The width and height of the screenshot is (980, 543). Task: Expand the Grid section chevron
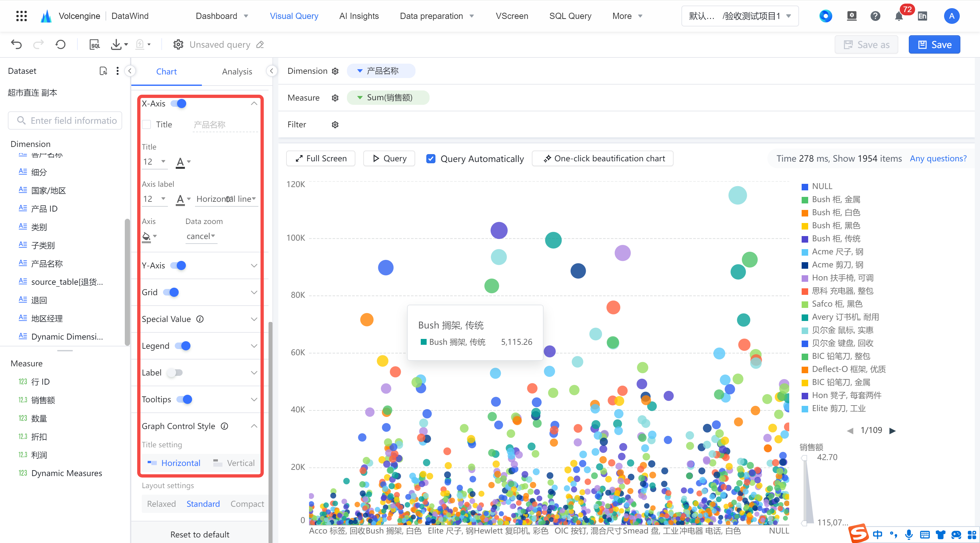254,292
